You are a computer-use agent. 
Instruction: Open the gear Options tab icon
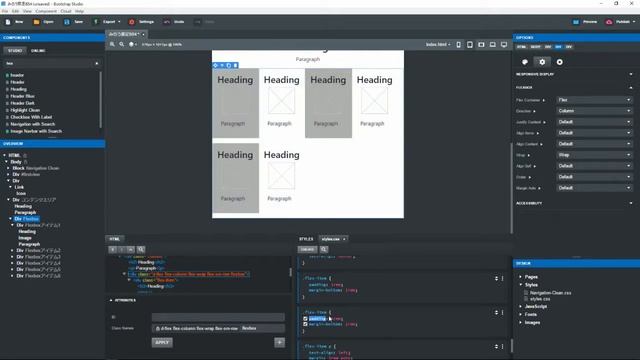point(542,62)
